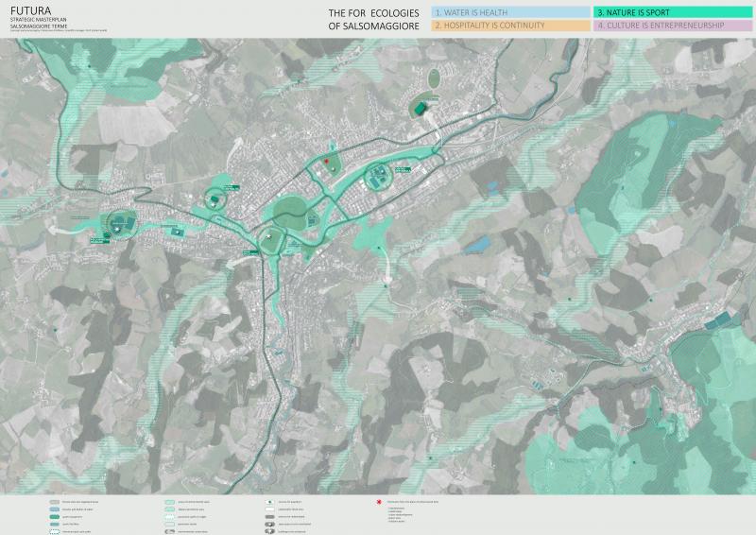Click the 'SALSOMAGGIORE TERME' subtitle

pos(37,26)
